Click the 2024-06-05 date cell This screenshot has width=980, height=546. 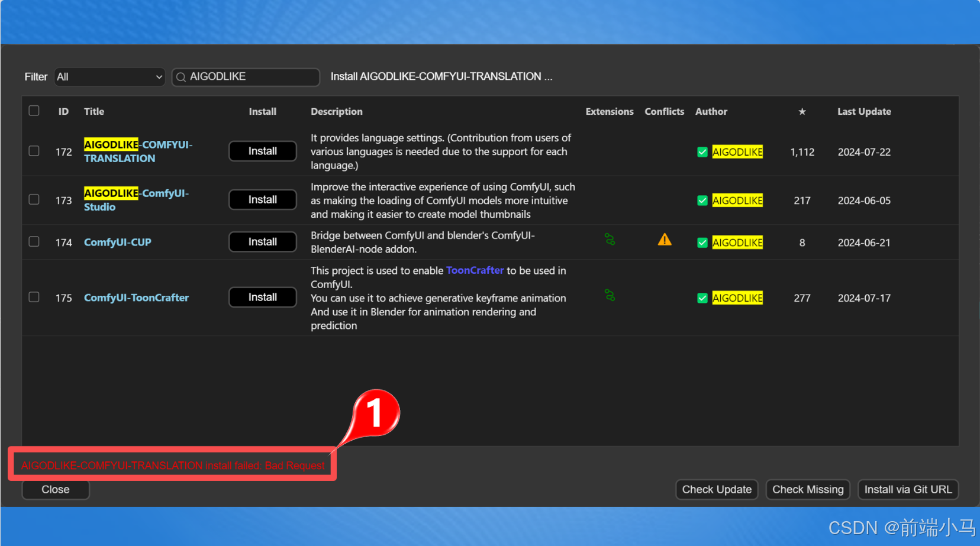pos(864,201)
